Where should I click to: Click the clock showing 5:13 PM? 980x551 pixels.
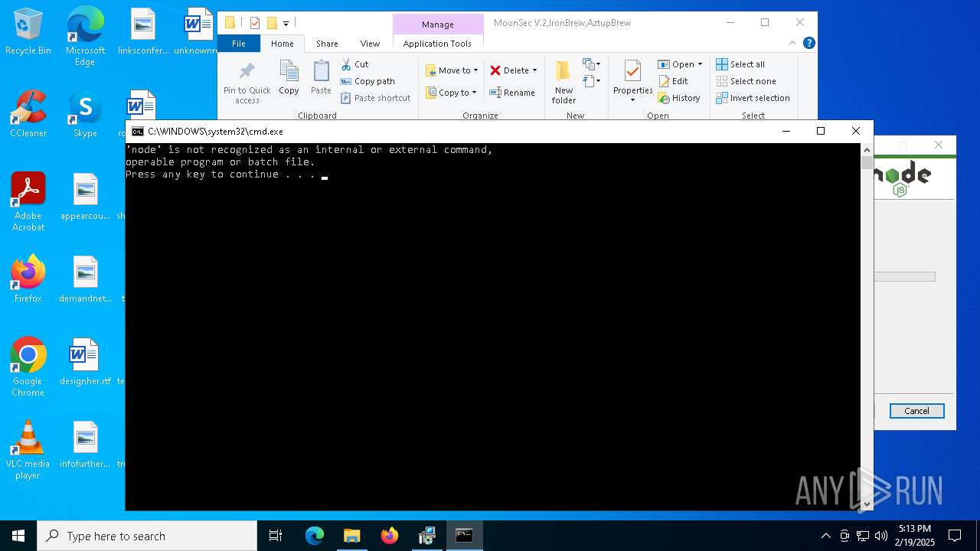[x=916, y=536]
